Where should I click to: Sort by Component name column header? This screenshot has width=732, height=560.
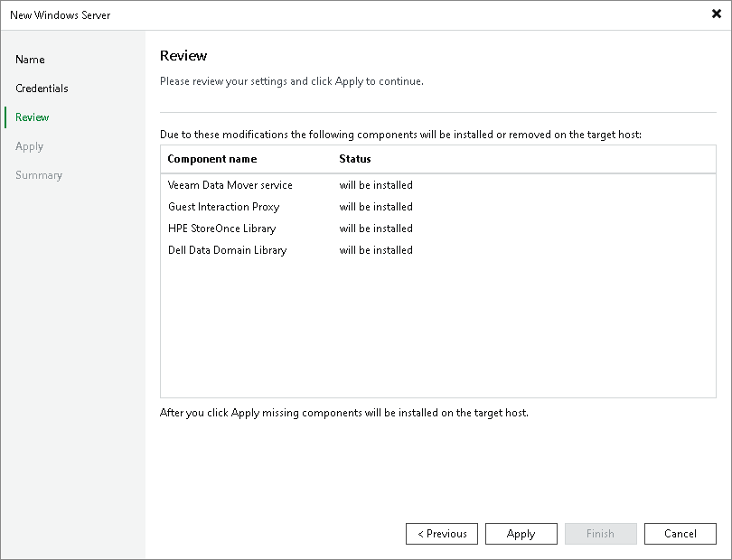pyautogui.click(x=212, y=159)
